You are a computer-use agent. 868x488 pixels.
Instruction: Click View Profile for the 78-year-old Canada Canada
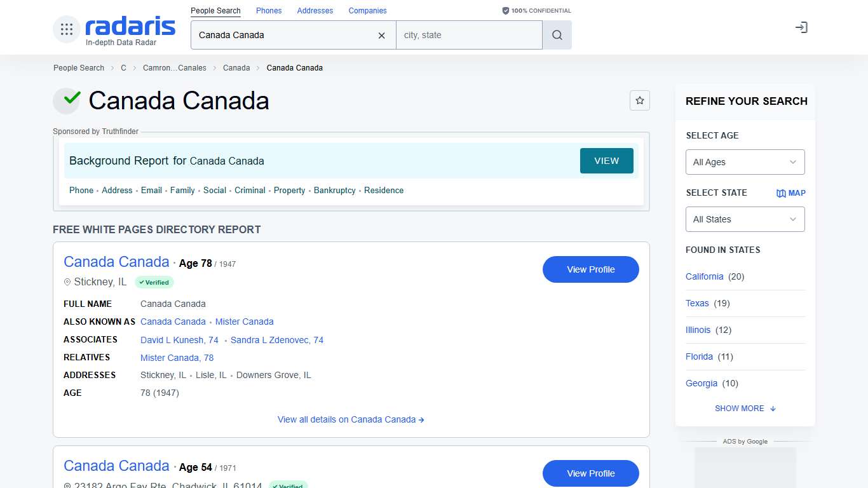tap(590, 269)
